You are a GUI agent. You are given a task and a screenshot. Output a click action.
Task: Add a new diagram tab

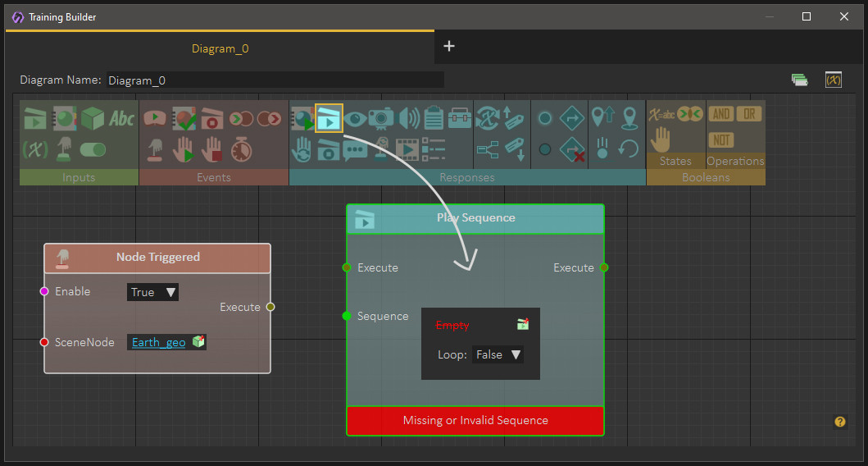click(x=449, y=46)
